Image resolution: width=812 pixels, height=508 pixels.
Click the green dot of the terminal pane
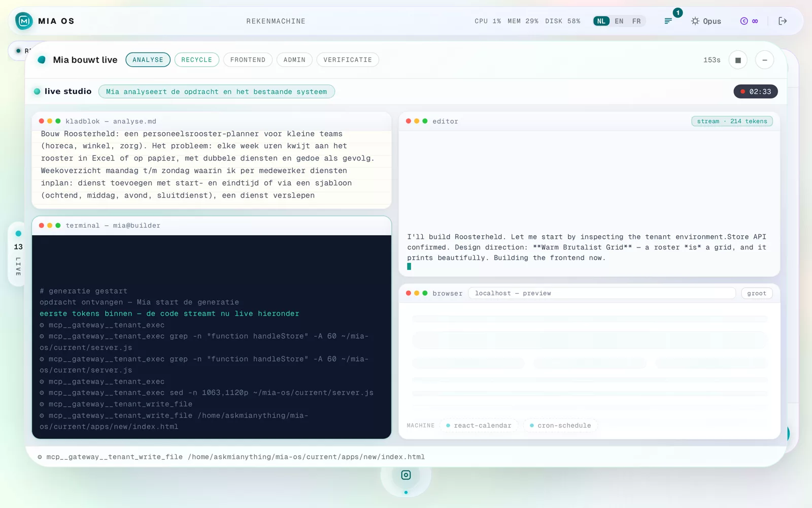(58, 225)
